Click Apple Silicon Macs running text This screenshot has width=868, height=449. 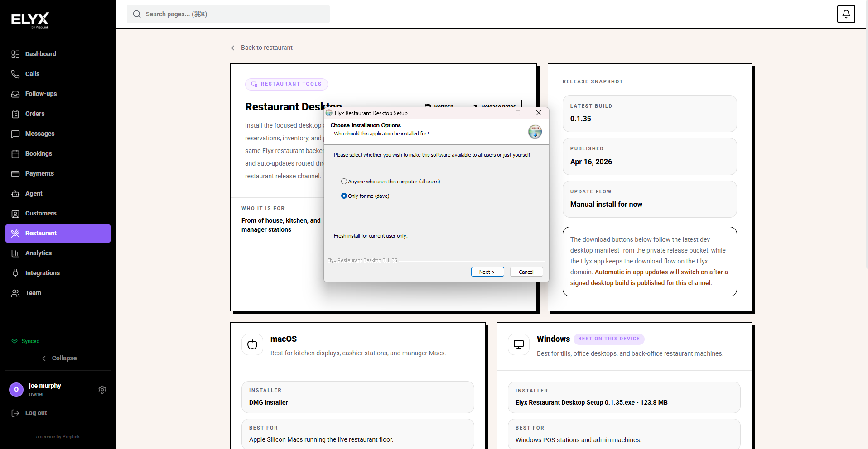point(321,439)
